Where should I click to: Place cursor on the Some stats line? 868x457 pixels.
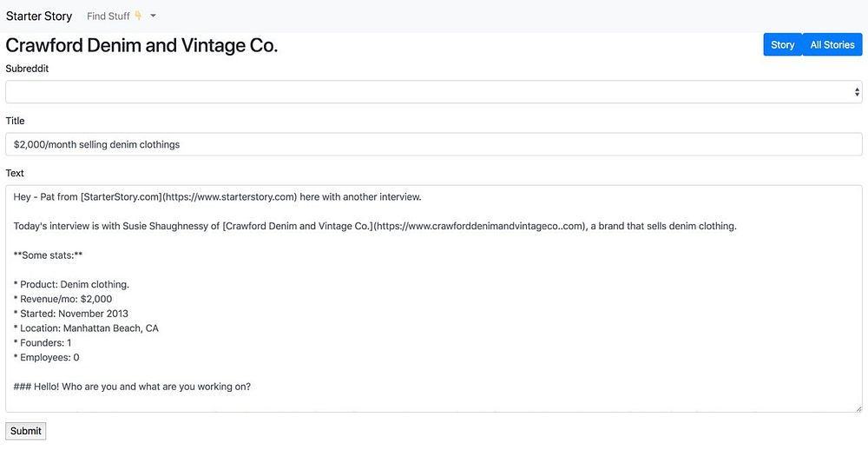point(48,255)
